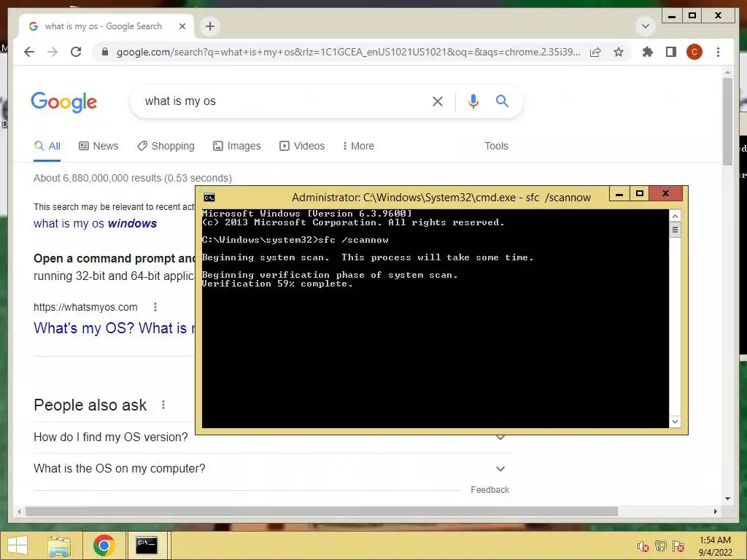Viewport: 747px width, 560px height.
Task: Switch to the Images tab
Action: click(x=237, y=146)
